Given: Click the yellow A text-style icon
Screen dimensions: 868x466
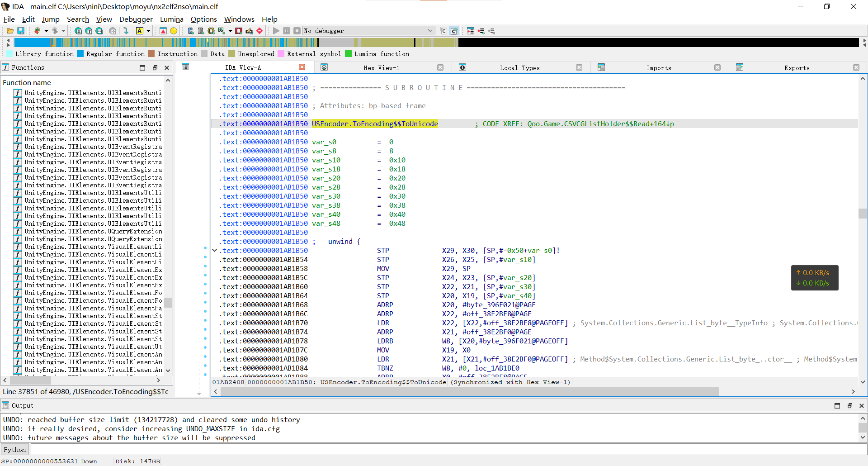Looking at the screenshot, I should [x=140, y=31].
